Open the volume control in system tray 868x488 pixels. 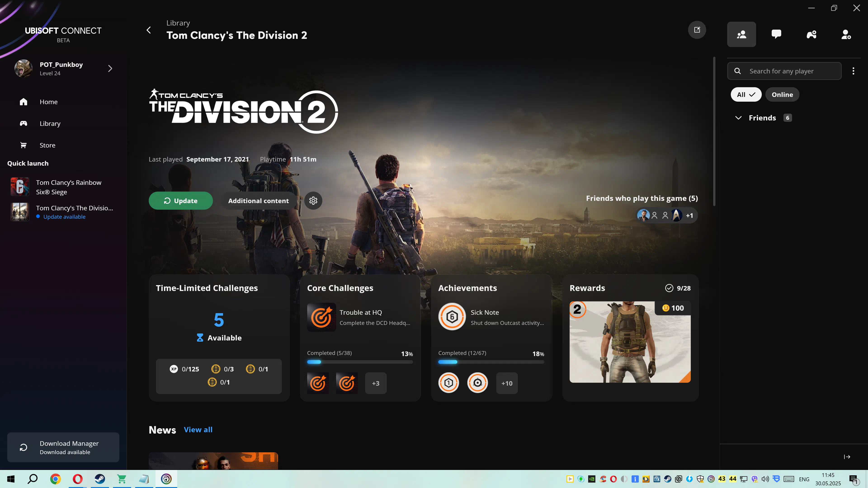tap(765, 479)
